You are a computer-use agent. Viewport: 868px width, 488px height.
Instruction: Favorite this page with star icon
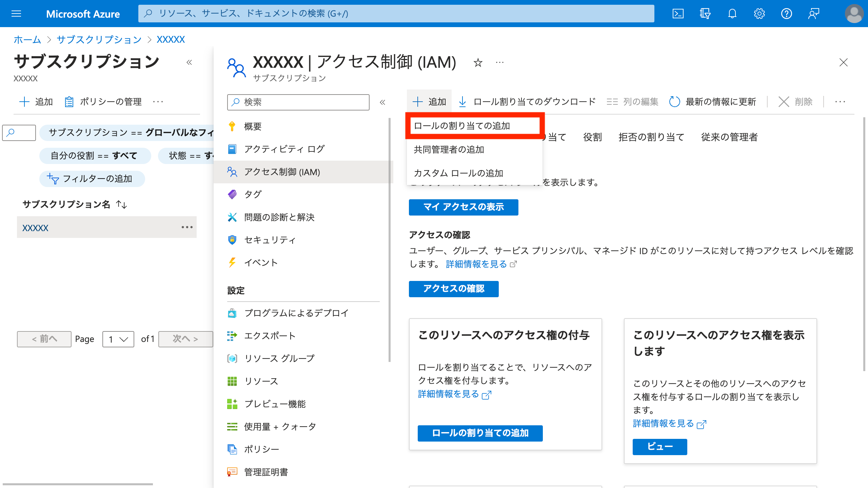tap(478, 63)
